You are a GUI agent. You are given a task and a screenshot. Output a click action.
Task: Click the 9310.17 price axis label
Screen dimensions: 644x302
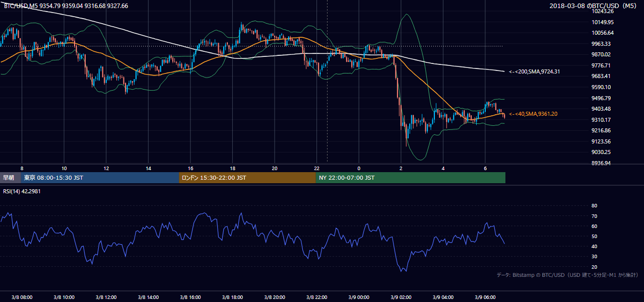tap(602, 120)
